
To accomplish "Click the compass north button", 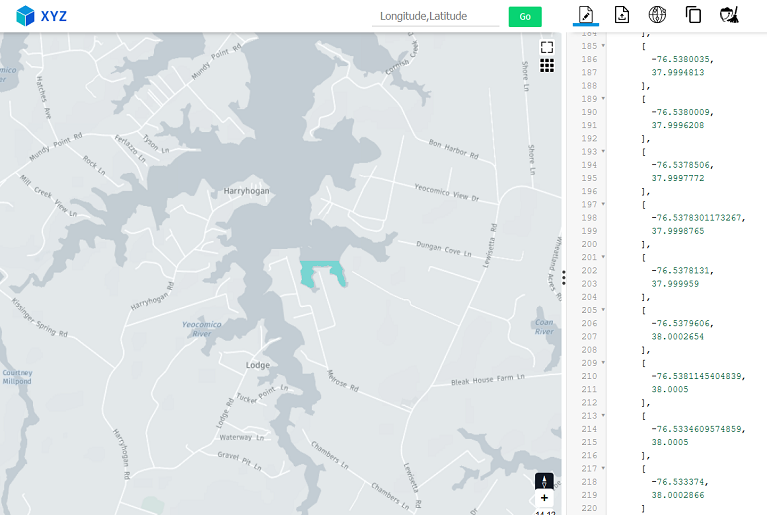I will [x=544, y=480].
